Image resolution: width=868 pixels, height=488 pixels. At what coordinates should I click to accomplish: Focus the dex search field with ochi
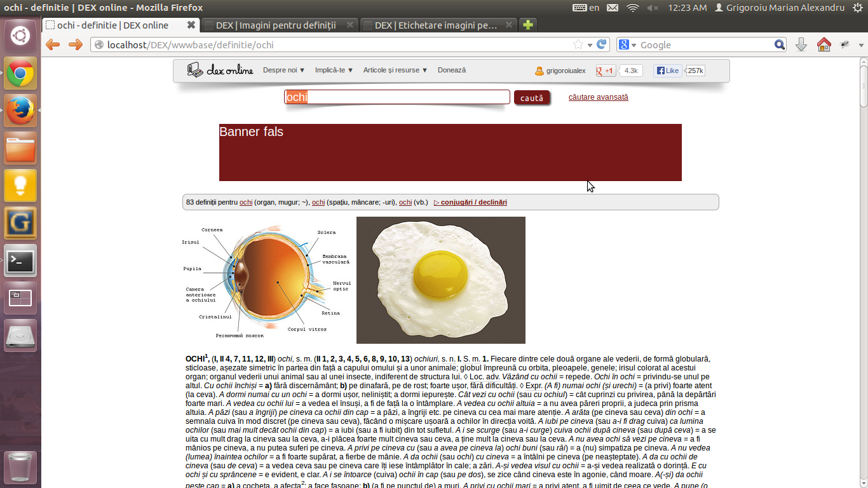(397, 97)
